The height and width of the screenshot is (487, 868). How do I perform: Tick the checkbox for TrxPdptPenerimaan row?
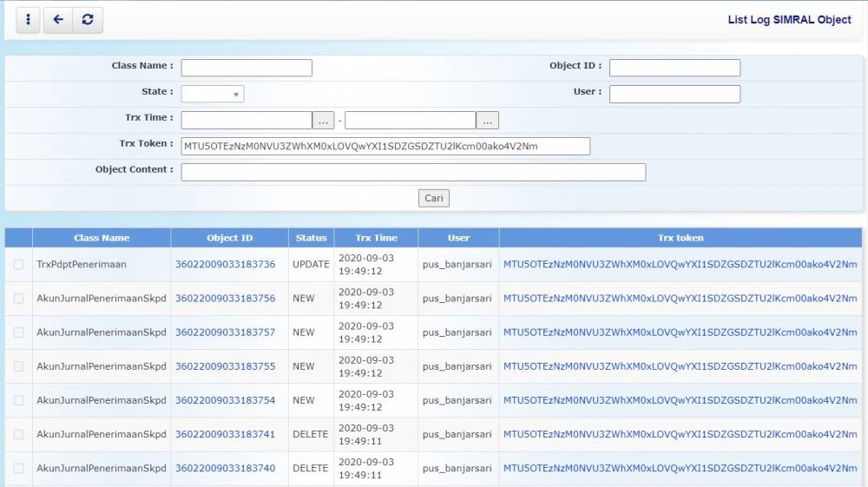18,265
